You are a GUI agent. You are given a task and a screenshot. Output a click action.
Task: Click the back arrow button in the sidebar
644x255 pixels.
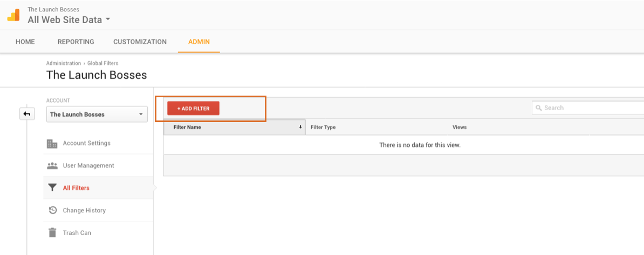click(x=27, y=114)
